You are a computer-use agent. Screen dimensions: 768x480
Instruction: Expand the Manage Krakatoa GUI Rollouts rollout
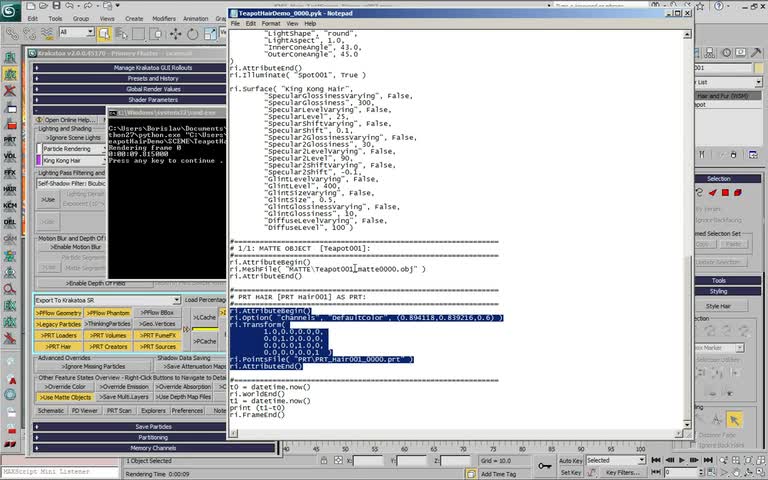[x=131, y=68]
